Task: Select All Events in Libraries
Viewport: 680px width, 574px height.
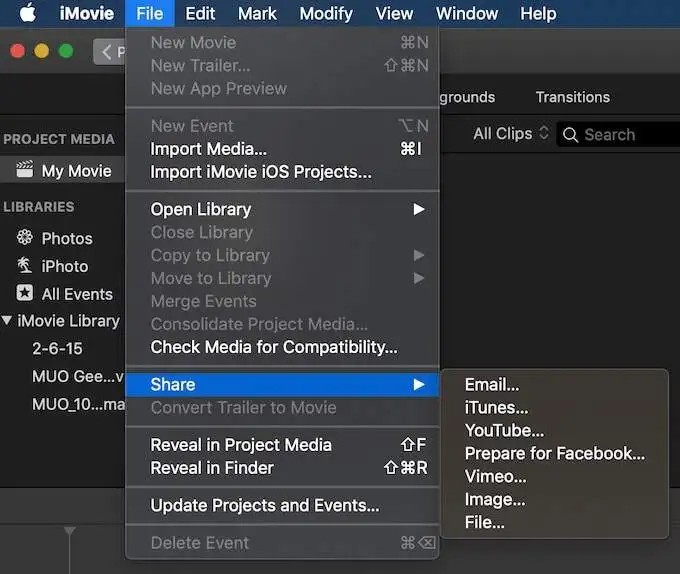Action: [62, 294]
